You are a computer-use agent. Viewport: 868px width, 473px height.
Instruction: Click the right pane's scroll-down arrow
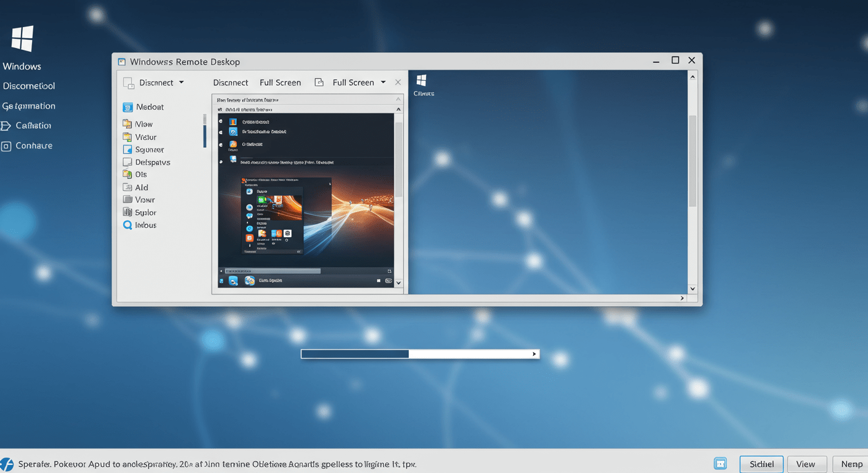coord(692,288)
